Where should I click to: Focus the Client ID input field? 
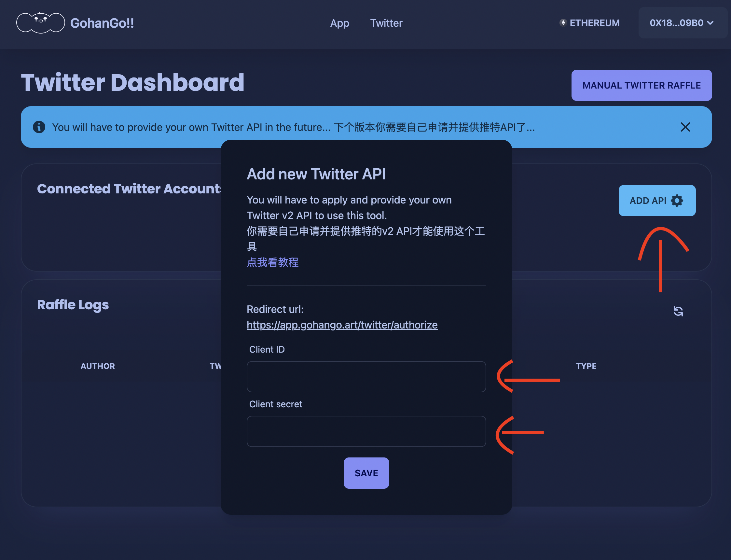click(x=366, y=377)
